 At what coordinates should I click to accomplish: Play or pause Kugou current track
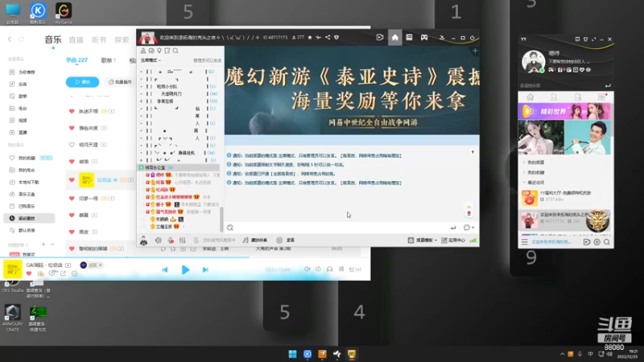click(185, 269)
